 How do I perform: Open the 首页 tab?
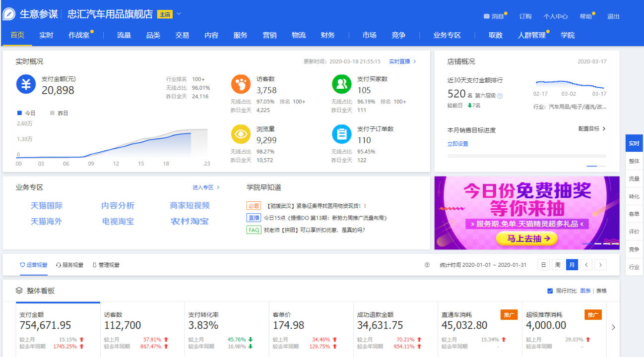17,35
